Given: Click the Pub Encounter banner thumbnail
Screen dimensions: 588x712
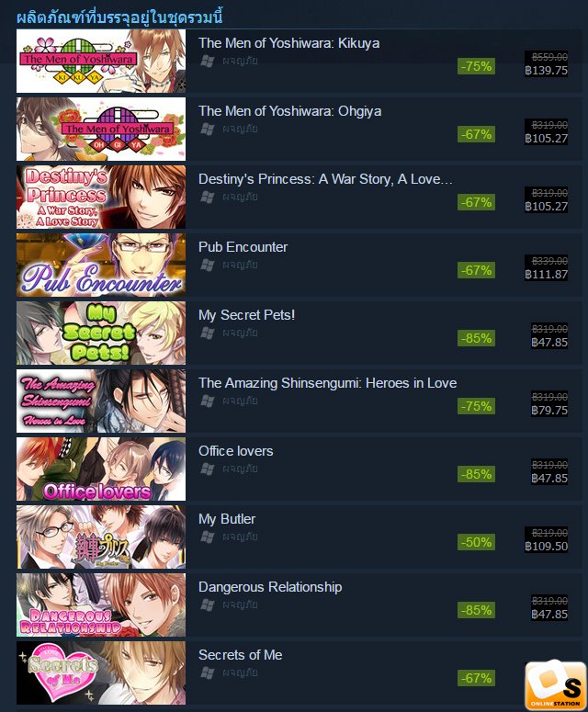Looking at the screenshot, I should 101,265.
